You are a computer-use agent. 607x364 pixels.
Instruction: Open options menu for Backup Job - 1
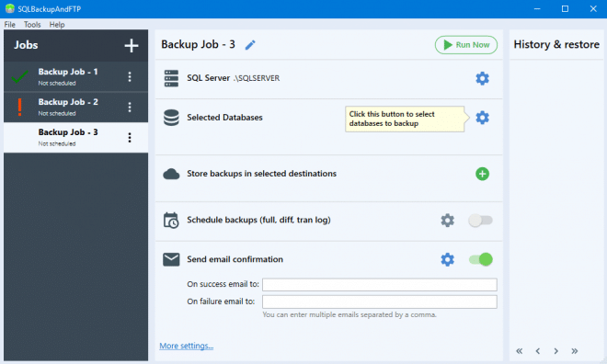click(130, 76)
